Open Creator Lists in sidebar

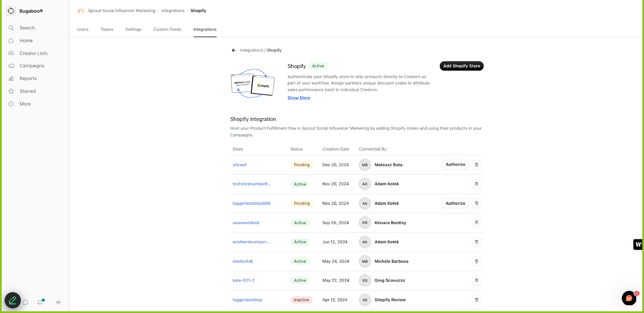coord(33,53)
